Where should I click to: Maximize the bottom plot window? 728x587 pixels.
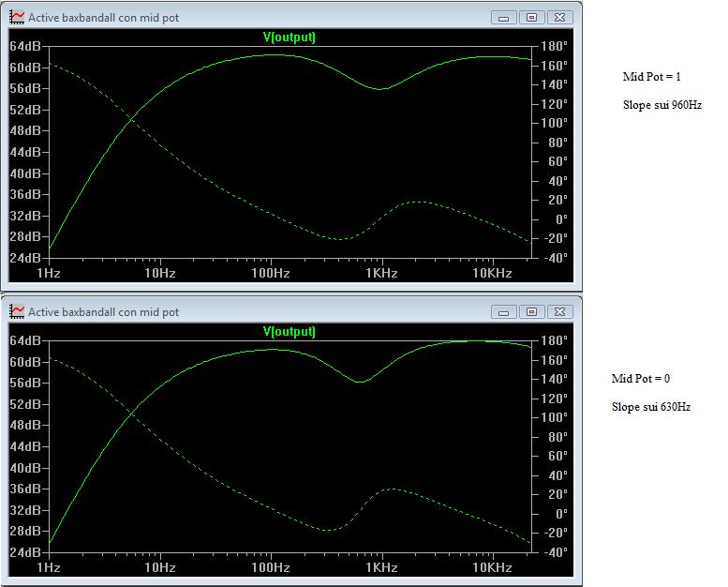point(531,311)
